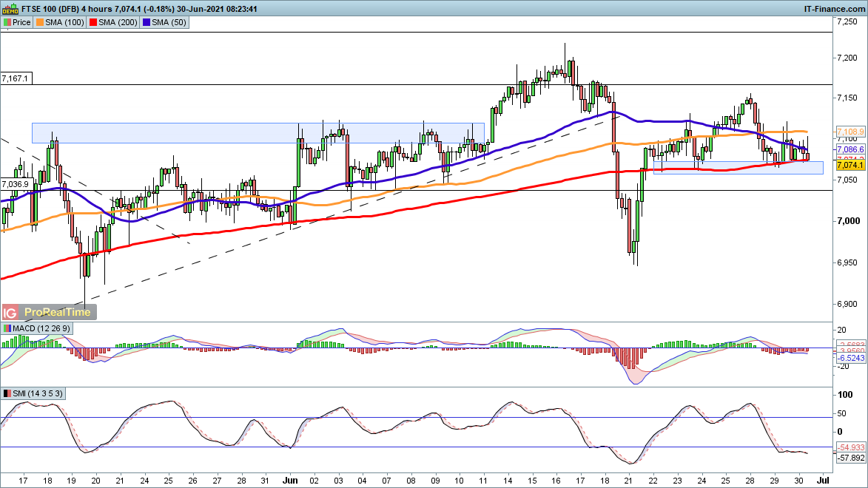This screenshot has height=488, width=868.
Task: Select the 7,036.9 horizontal level label
Action: point(16,183)
